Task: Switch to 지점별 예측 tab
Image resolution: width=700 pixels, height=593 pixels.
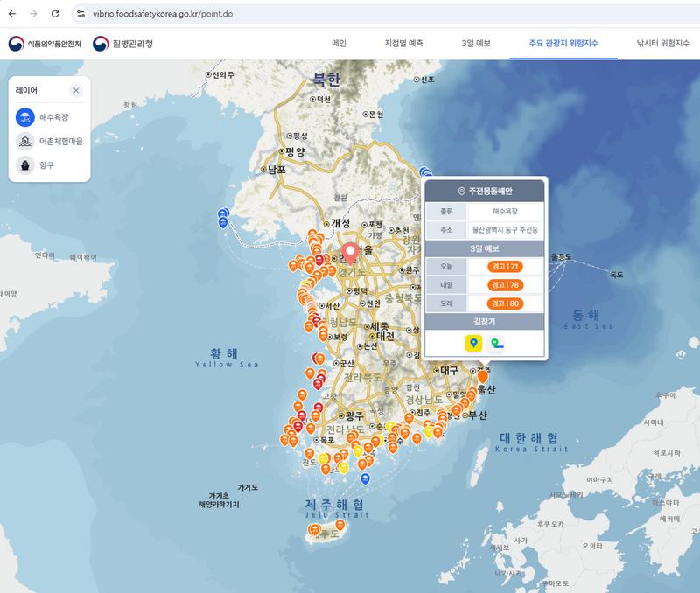Action: pos(403,43)
